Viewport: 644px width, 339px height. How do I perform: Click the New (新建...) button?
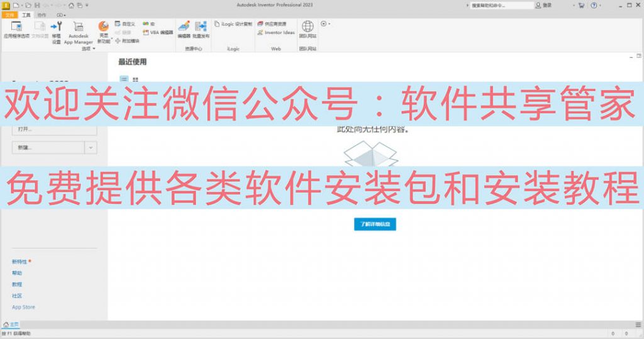coord(48,148)
